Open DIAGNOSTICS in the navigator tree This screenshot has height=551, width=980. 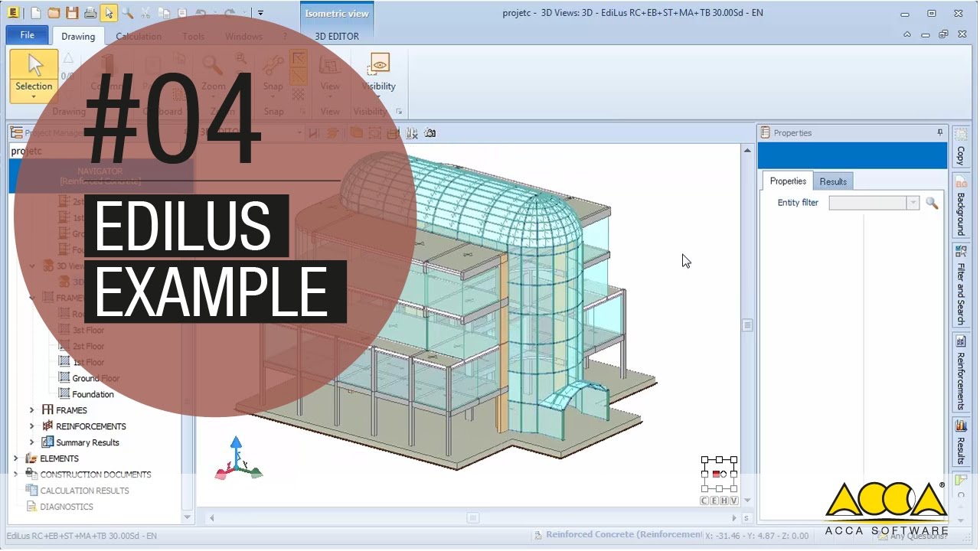[x=67, y=507]
